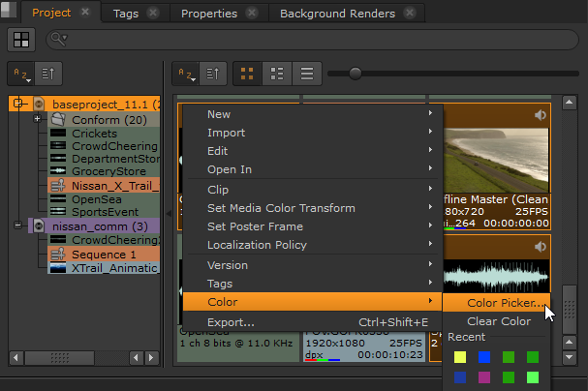This screenshot has width=588, height=391.
Task: Click the search magnifier icon
Action: tap(58, 39)
